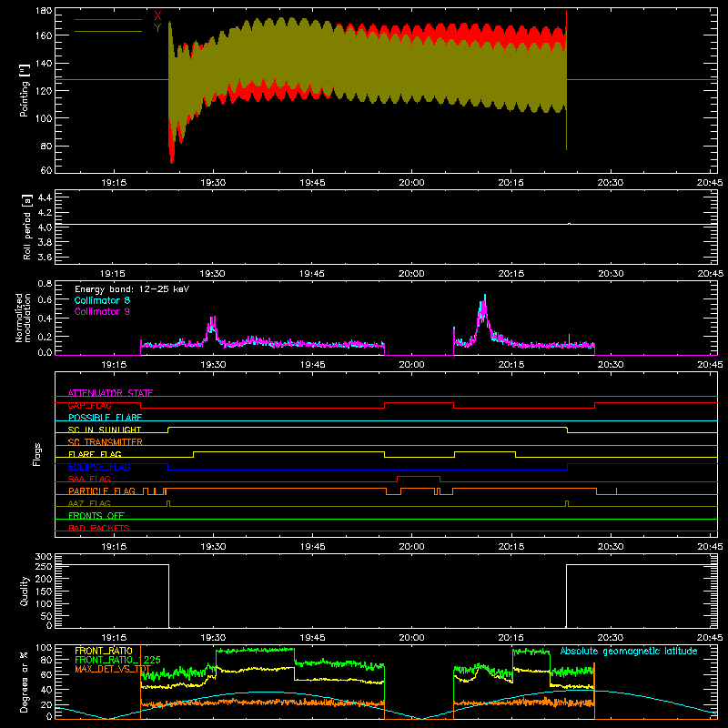
Task: Click the yellow FRONT_RATIO legend entry
Action: pyautogui.click(x=104, y=651)
